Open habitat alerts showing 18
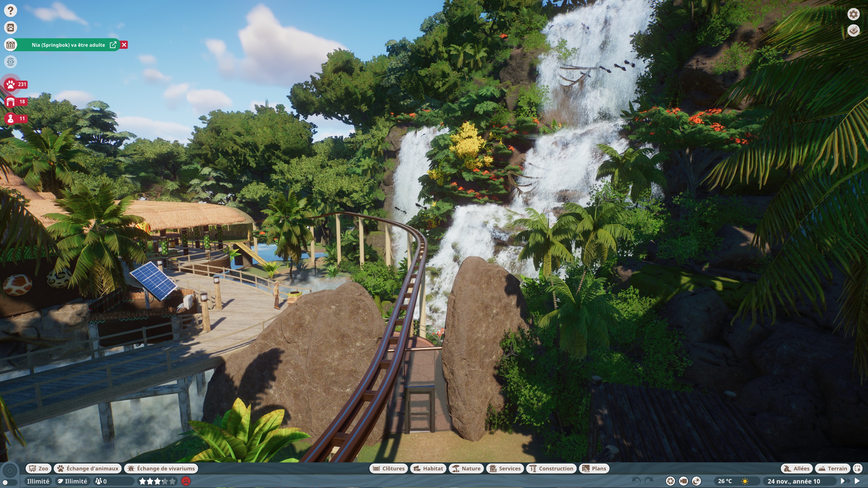Image resolution: width=868 pixels, height=488 pixels. 16,101
